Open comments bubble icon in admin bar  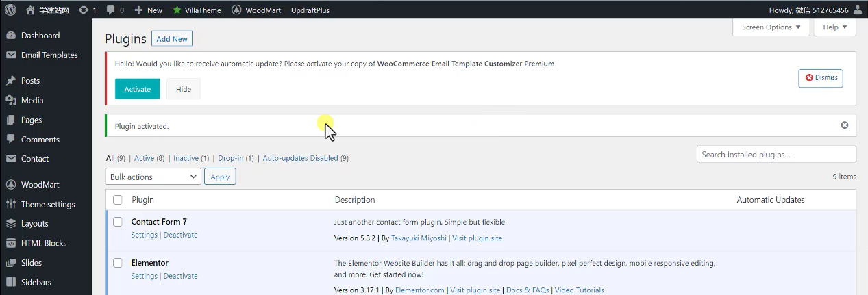(111, 10)
